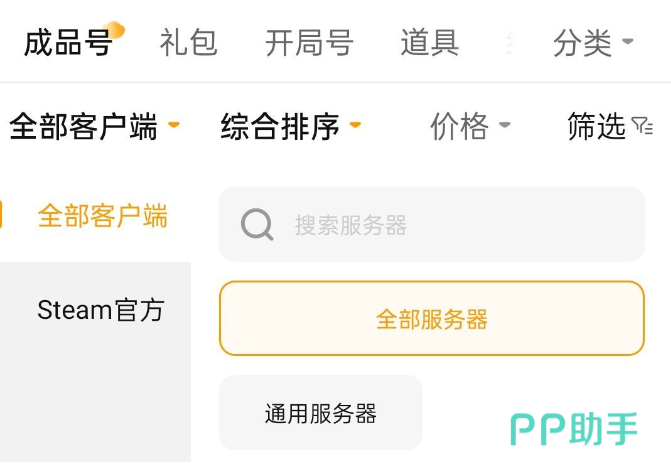Open the 全部客户端 dropdown

94,127
